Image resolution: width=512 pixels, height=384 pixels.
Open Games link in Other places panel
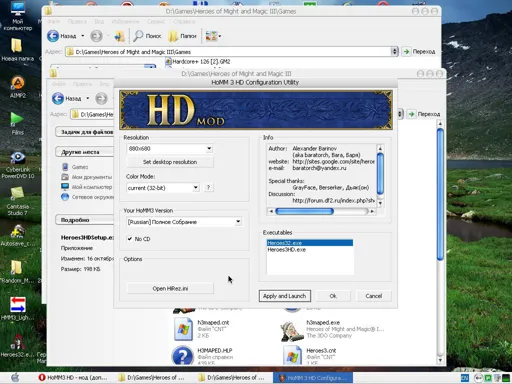[x=80, y=167]
